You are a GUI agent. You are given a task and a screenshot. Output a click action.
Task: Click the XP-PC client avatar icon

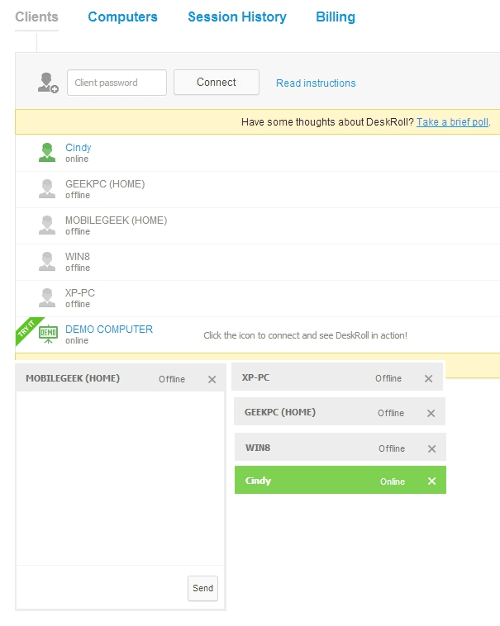coord(47,298)
